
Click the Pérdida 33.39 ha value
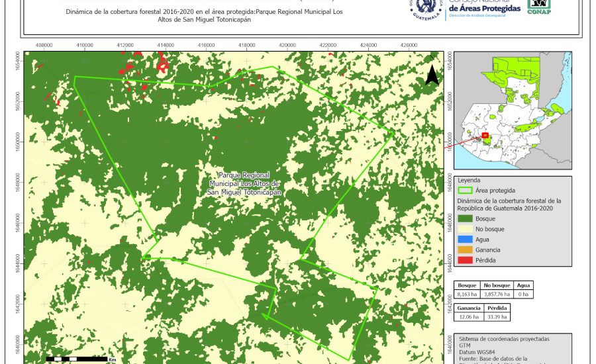pos(497,317)
